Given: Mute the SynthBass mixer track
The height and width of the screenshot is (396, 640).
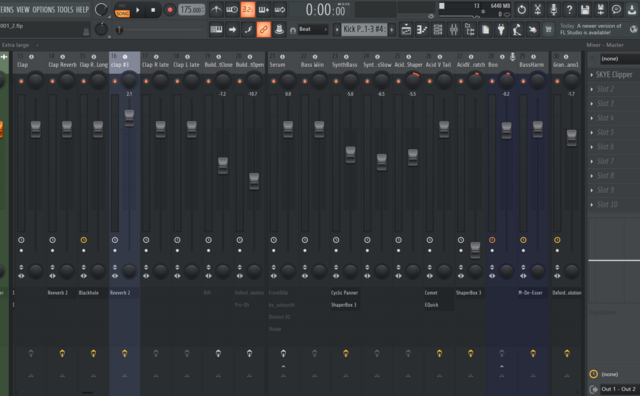Looking at the screenshot, I should coord(336,81).
